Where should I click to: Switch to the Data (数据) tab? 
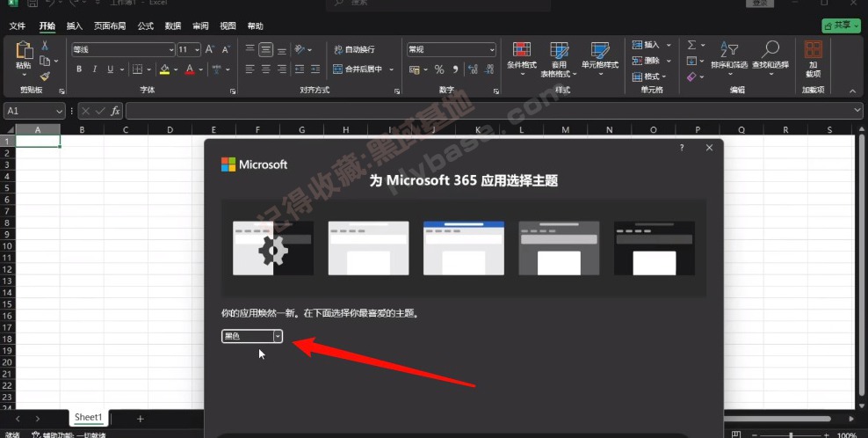[x=173, y=26]
